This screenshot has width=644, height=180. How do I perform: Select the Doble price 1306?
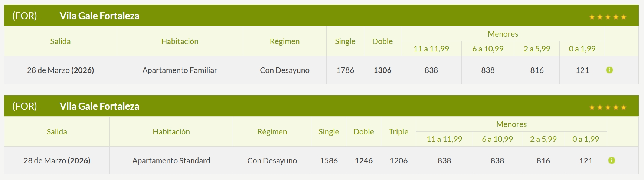(382, 70)
